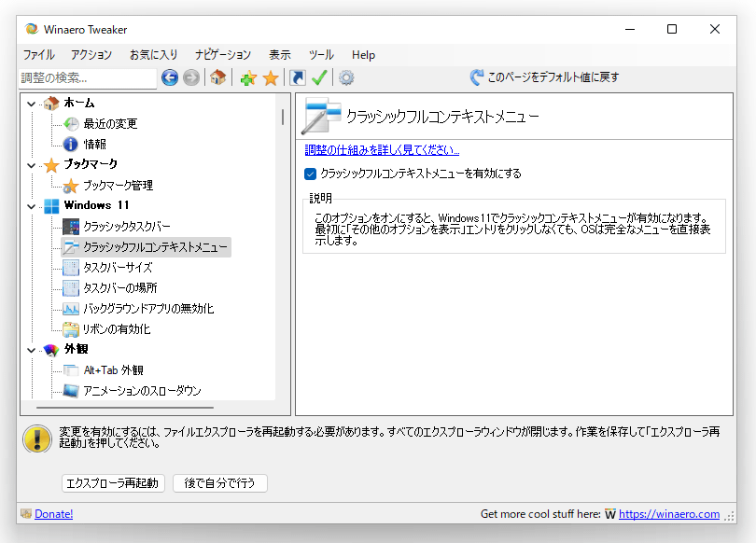Viewport: 756px width, 543px height.
Task: Go to Home page via house toolbar icon
Action: pyautogui.click(x=217, y=77)
